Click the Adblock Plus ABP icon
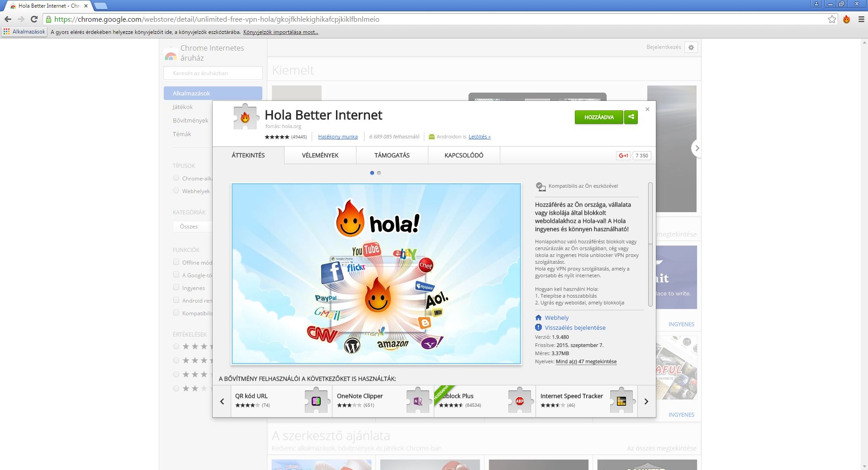868x470 pixels. 520,400
